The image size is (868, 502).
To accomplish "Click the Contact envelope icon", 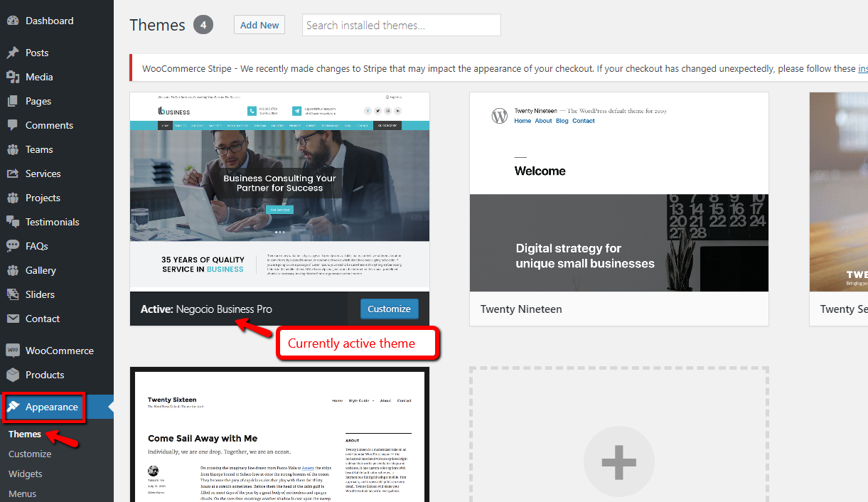I will point(13,319).
